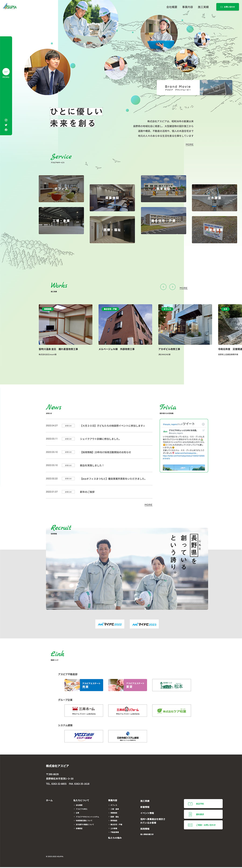The width and height of the screenshot is (242, 868).
Task: Open the 三井のリフォーム banner
Action: pyautogui.click(x=127, y=710)
